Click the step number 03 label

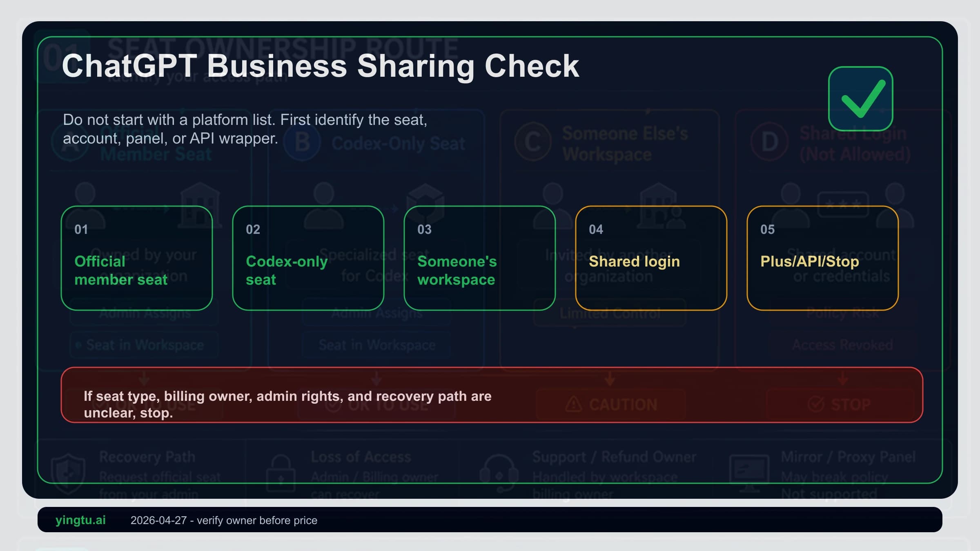pyautogui.click(x=424, y=229)
